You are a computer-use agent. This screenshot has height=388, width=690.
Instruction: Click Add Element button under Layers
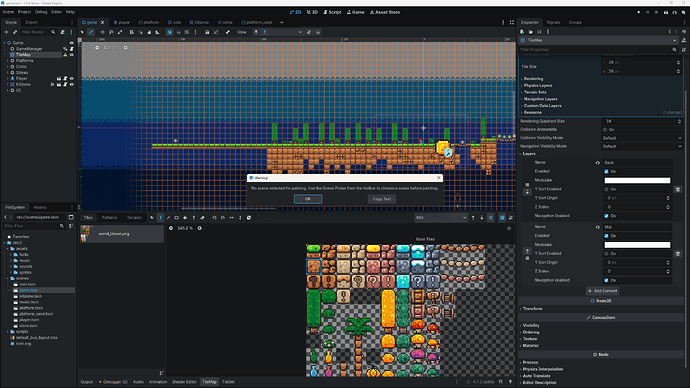pyautogui.click(x=603, y=291)
